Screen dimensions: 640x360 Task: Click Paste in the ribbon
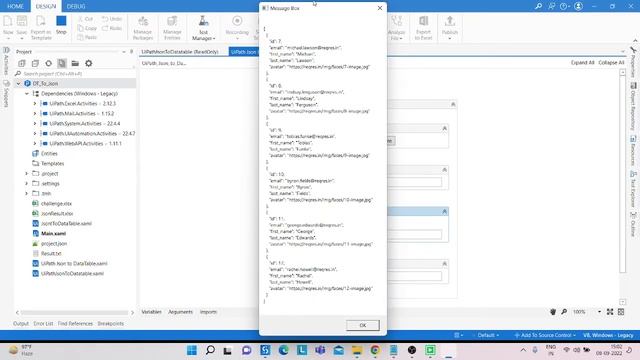point(87,37)
